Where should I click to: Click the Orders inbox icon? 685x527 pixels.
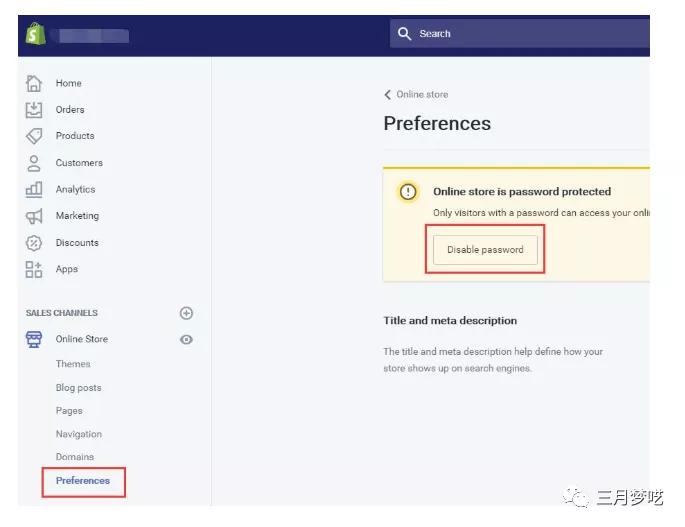pos(34,110)
